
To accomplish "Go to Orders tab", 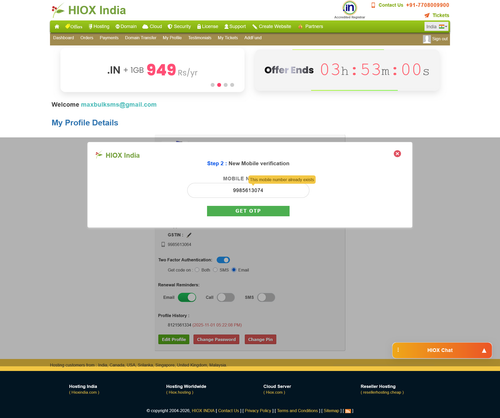I will click(87, 38).
